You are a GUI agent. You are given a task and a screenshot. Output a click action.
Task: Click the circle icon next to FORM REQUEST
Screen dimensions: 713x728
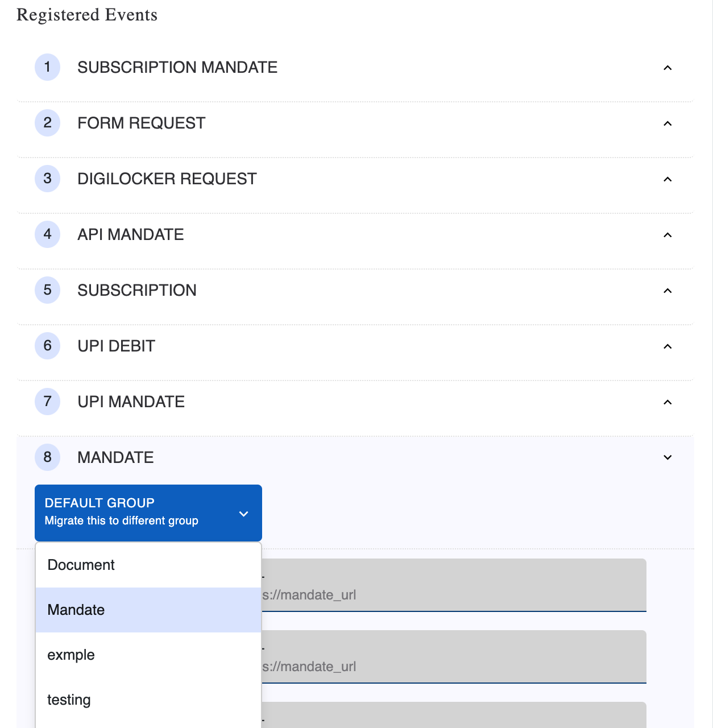(47, 122)
